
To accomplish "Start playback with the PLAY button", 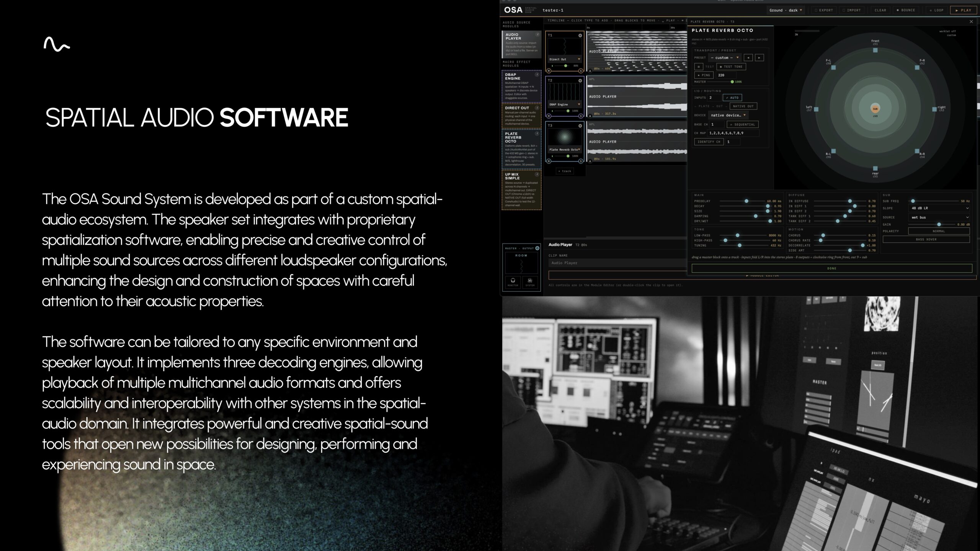I will pos(963,10).
